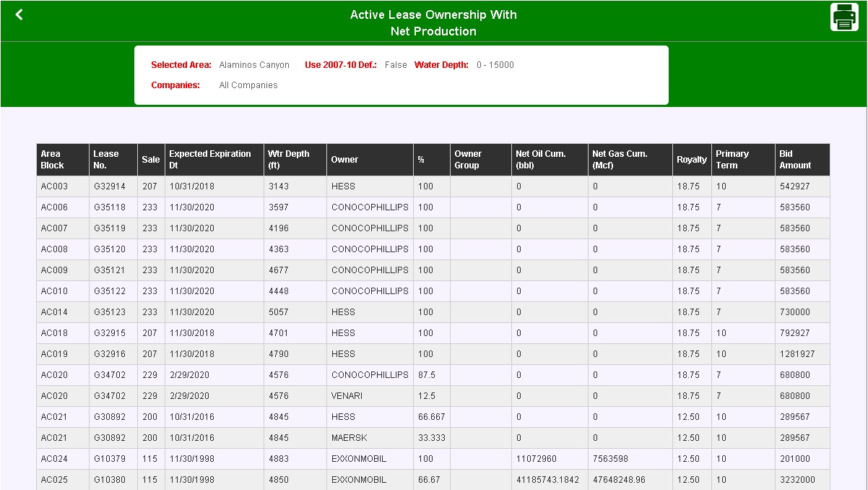Click owner CONOCOPHILLIPS in AC020 row
The width and height of the screenshot is (868, 490).
click(370, 375)
